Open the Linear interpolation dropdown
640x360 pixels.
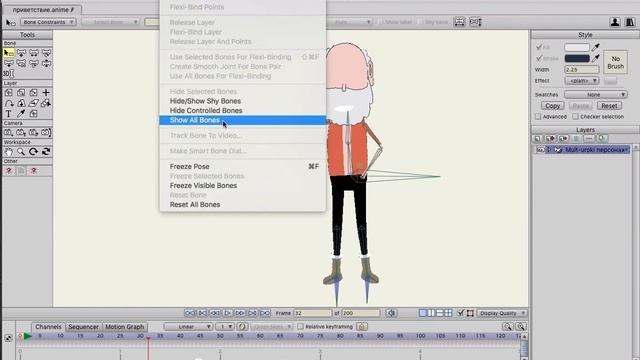pos(189,327)
